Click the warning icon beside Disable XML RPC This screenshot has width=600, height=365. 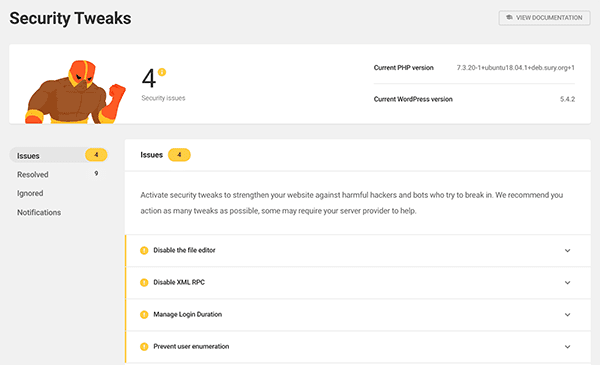coord(144,283)
